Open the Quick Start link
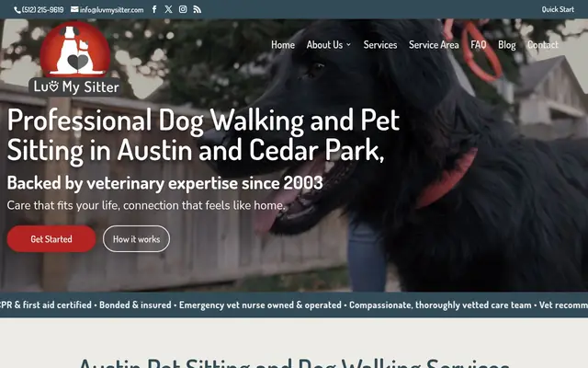This screenshot has height=368, width=588. pos(558,9)
